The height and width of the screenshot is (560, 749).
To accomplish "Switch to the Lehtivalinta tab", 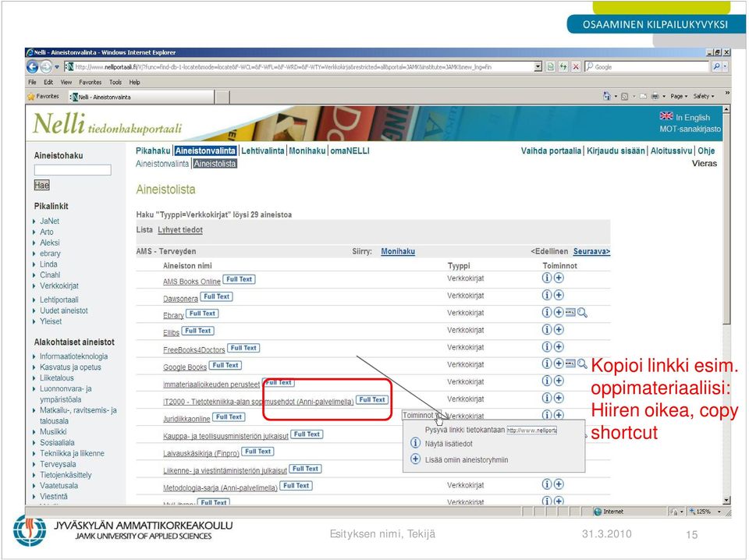I will (x=263, y=151).
